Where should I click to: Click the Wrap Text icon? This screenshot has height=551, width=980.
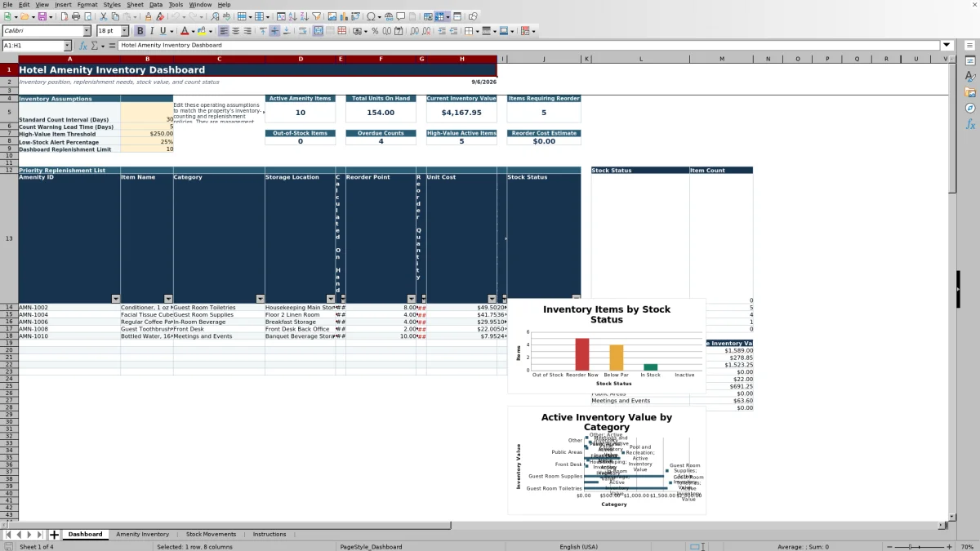[302, 31]
